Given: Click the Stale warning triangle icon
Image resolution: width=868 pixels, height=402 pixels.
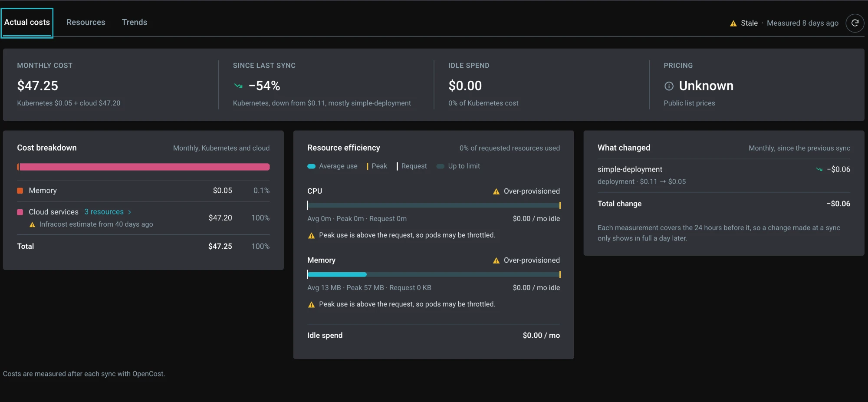Looking at the screenshot, I should pyautogui.click(x=733, y=23).
